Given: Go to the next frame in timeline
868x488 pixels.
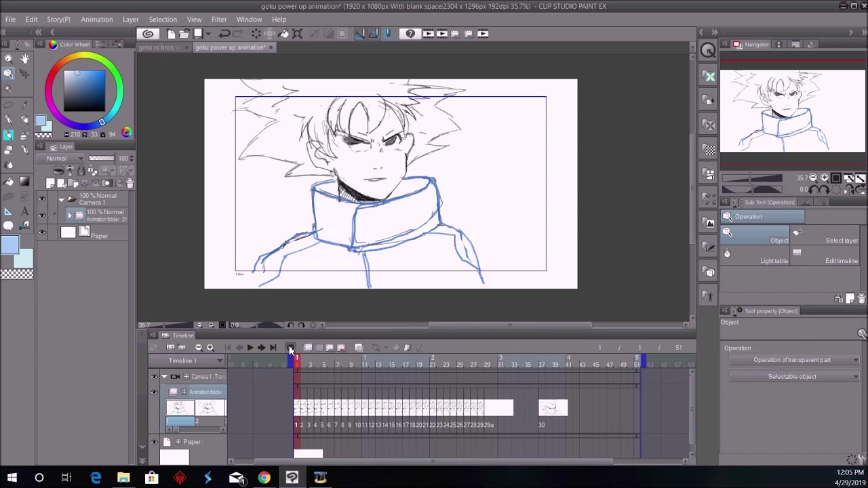Looking at the screenshot, I should coord(261,348).
